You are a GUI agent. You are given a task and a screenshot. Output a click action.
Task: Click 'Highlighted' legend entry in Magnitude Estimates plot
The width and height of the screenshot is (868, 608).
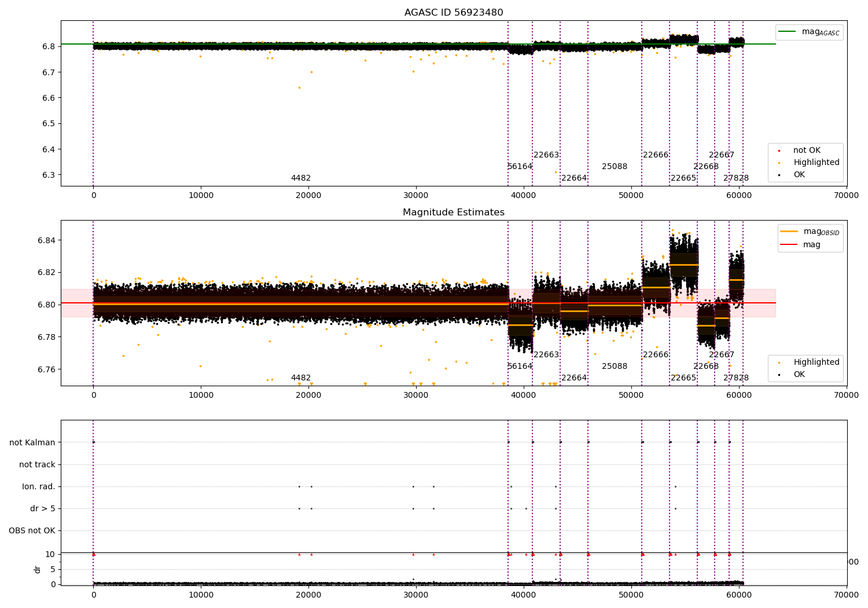tap(808, 362)
